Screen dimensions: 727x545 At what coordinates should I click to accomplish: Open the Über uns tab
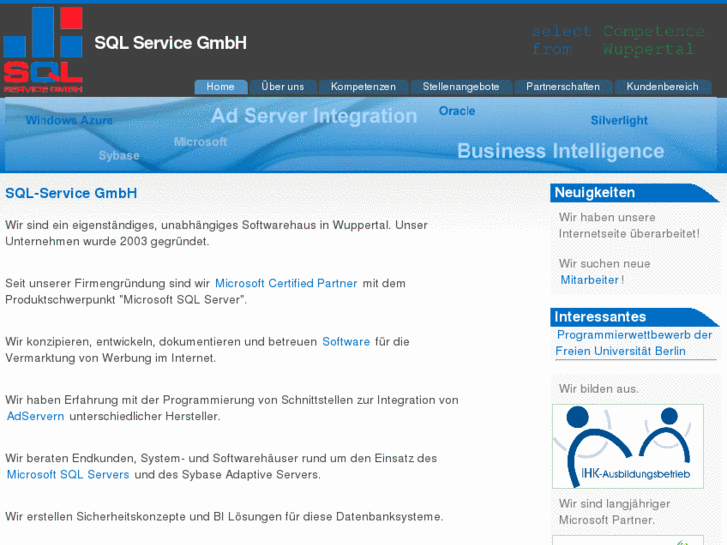[x=283, y=87]
